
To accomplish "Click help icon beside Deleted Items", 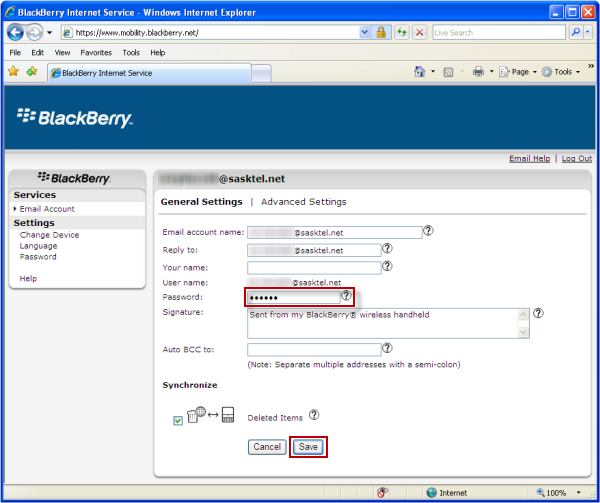I will click(314, 415).
